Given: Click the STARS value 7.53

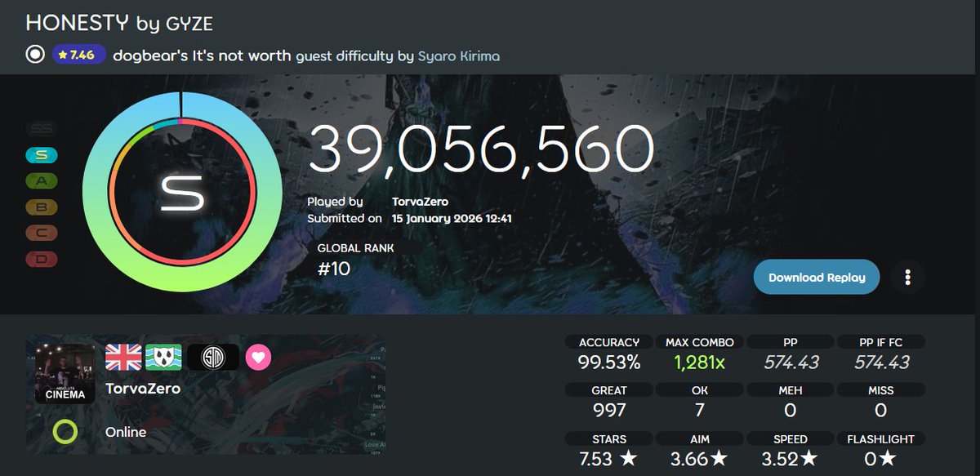Looking at the screenshot, I should tap(608, 459).
